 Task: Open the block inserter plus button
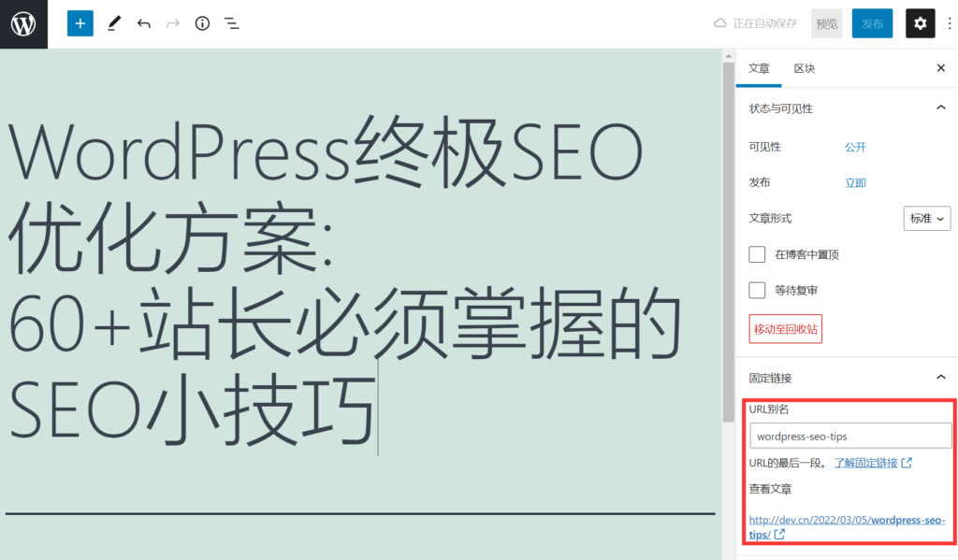[80, 23]
